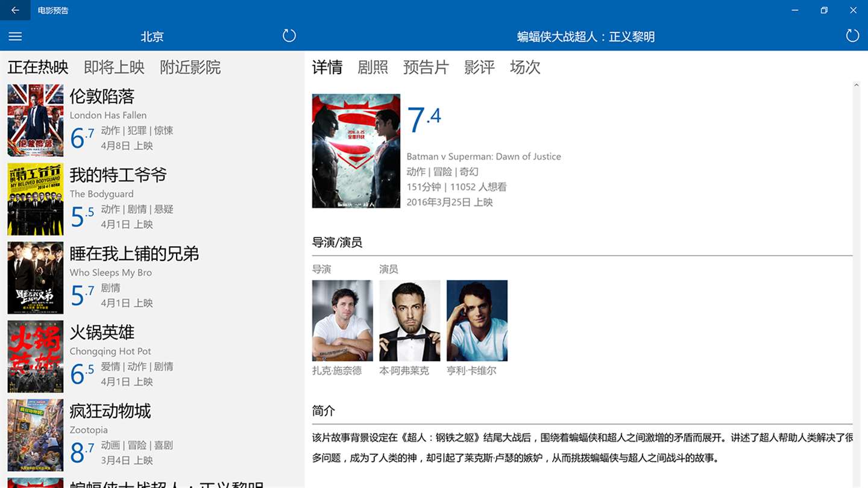The width and height of the screenshot is (868, 488).
Task: Open the hamburger menu
Action: [15, 36]
